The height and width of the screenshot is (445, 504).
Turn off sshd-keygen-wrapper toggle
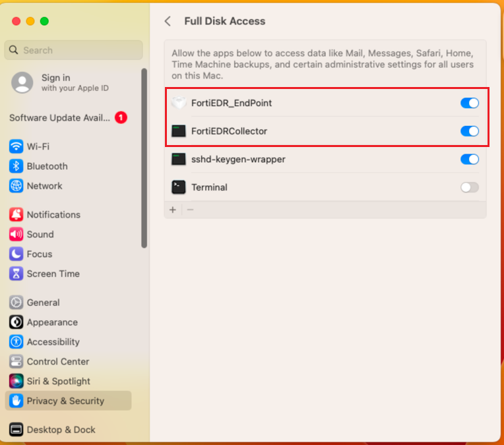pos(469,159)
